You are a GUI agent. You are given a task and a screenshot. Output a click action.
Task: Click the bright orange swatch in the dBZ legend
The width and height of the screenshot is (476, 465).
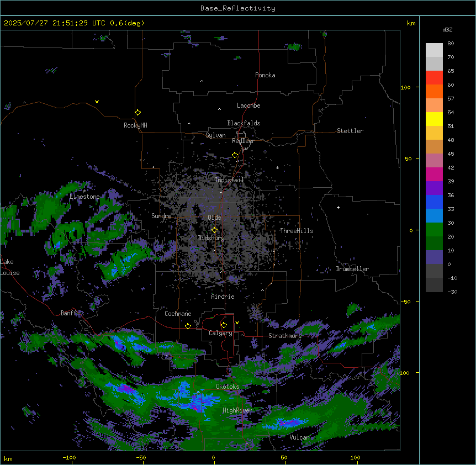point(434,91)
